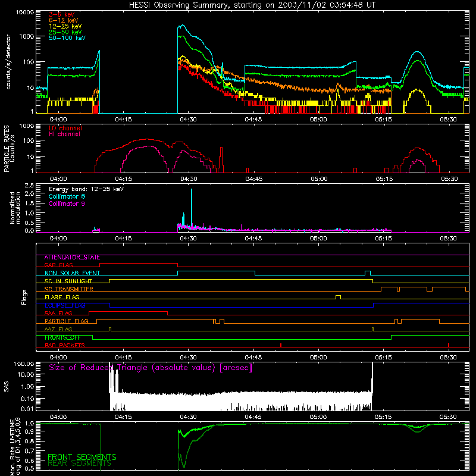Screen dimensions: 476x476
Task: Click the 'Normalized modulation' axis label
Action: pyautogui.click(x=15, y=208)
